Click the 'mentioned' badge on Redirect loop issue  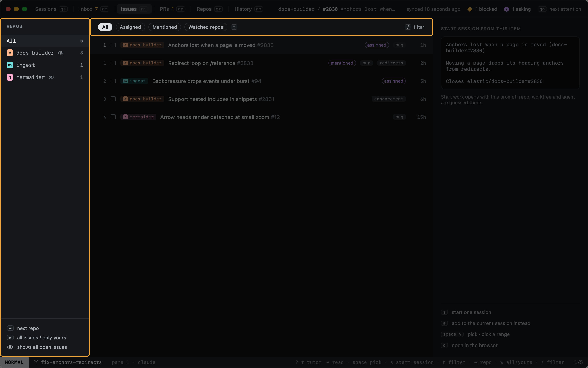click(342, 63)
